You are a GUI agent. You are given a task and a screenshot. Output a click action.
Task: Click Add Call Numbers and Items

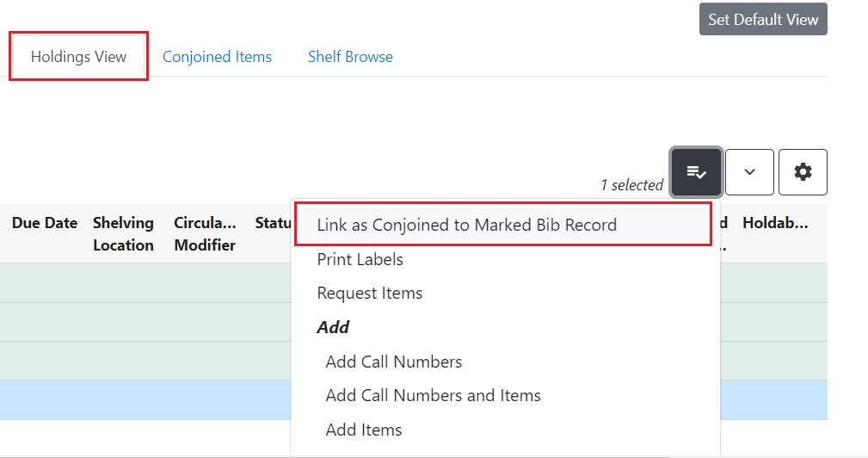(x=433, y=396)
